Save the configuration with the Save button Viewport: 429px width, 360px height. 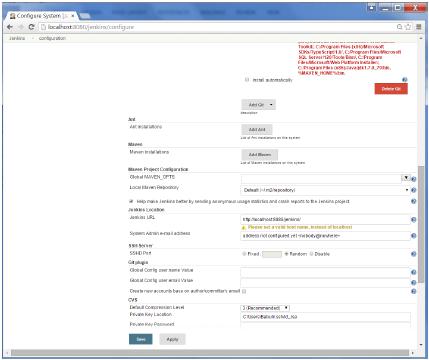click(x=141, y=339)
